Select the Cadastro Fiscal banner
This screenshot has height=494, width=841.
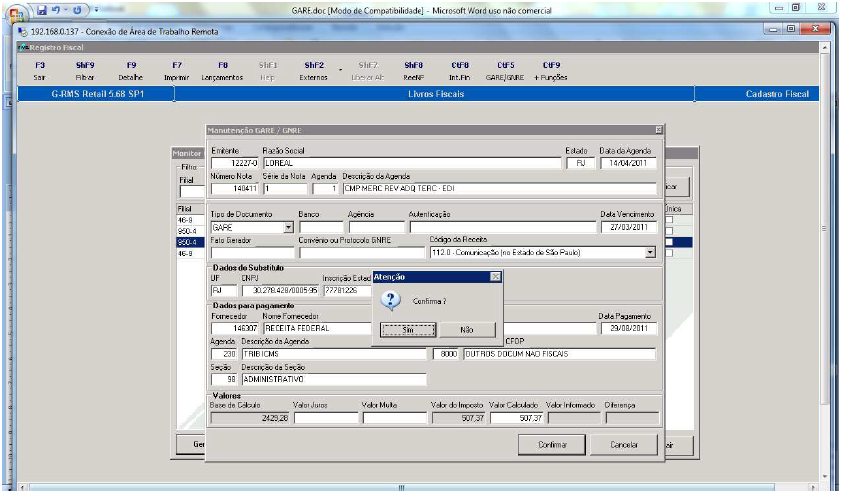757,94
